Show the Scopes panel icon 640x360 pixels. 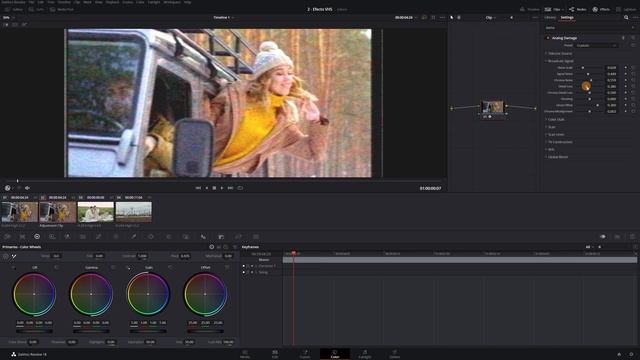click(618, 237)
